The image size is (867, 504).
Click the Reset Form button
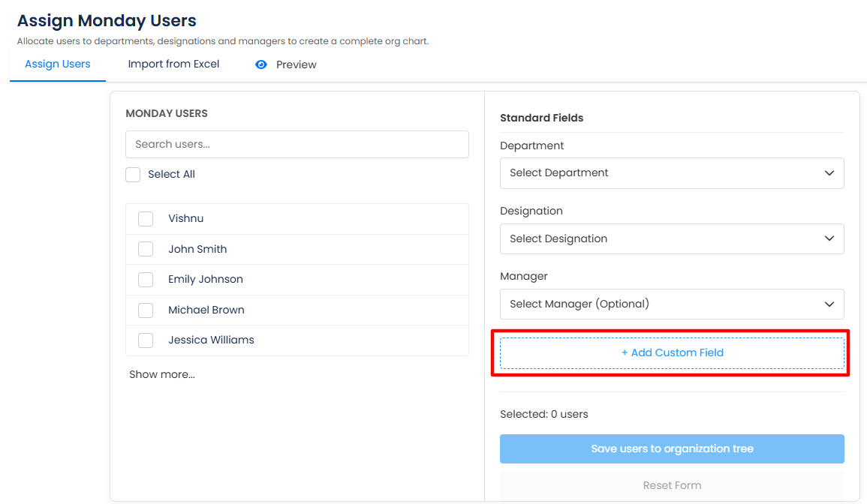[672, 485]
